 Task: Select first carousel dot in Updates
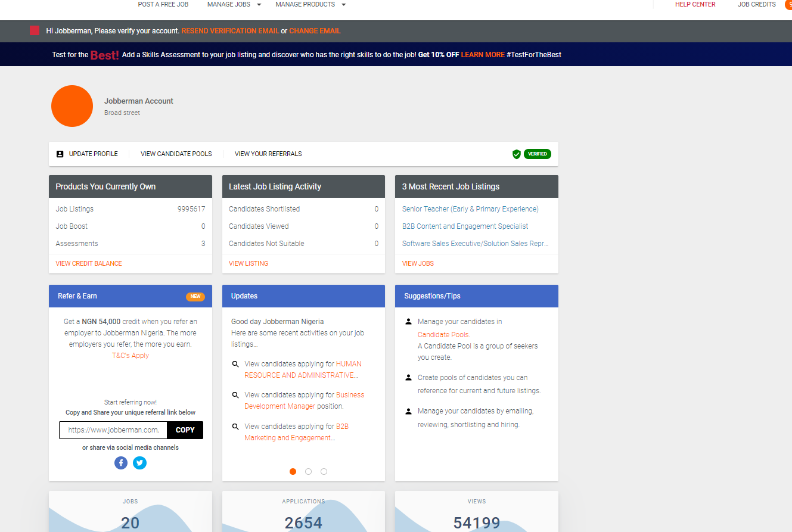293,471
